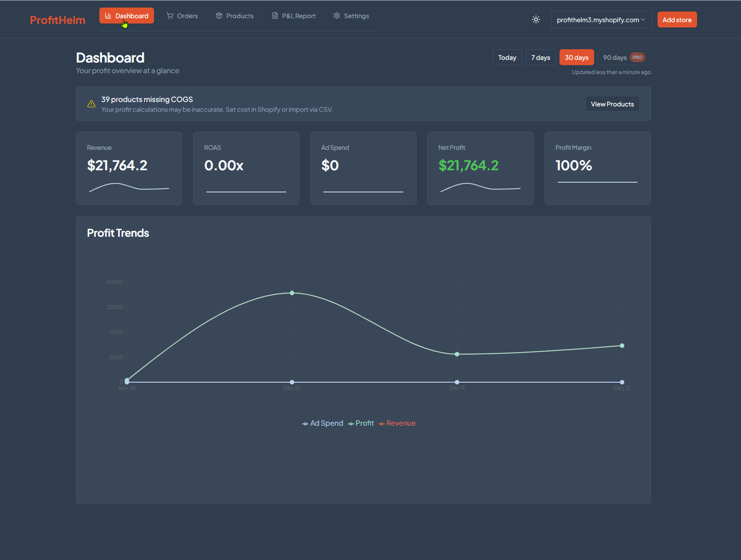Image resolution: width=741 pixels, height=560 pixels.
Task: Click the Dec 10 peak data point on the chart
Action: tap(292, 293)
